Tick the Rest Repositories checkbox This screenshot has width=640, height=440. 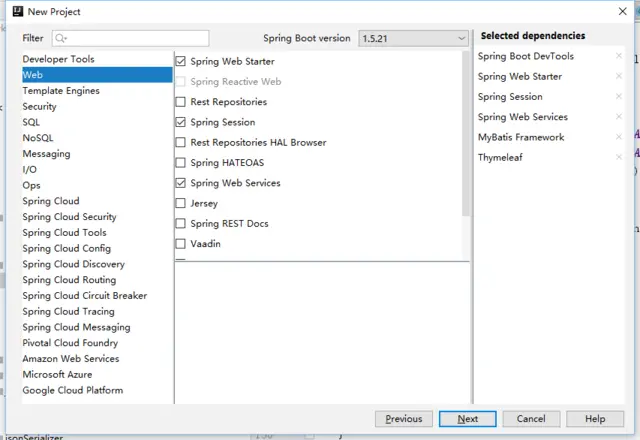[180, 102]
